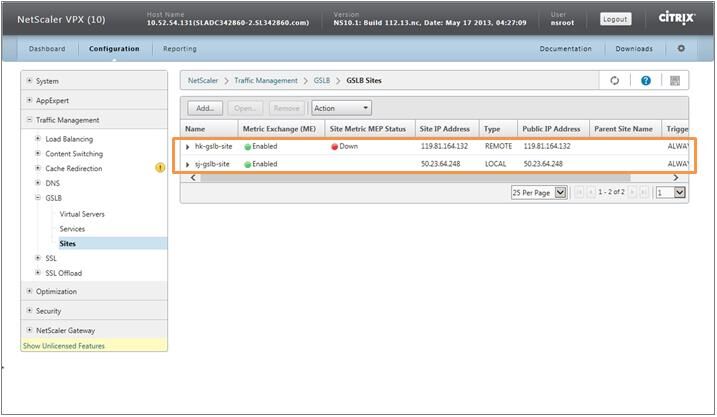Click the Citrix logo
Viewport: 717px width, 417px height.
point(677,18)
